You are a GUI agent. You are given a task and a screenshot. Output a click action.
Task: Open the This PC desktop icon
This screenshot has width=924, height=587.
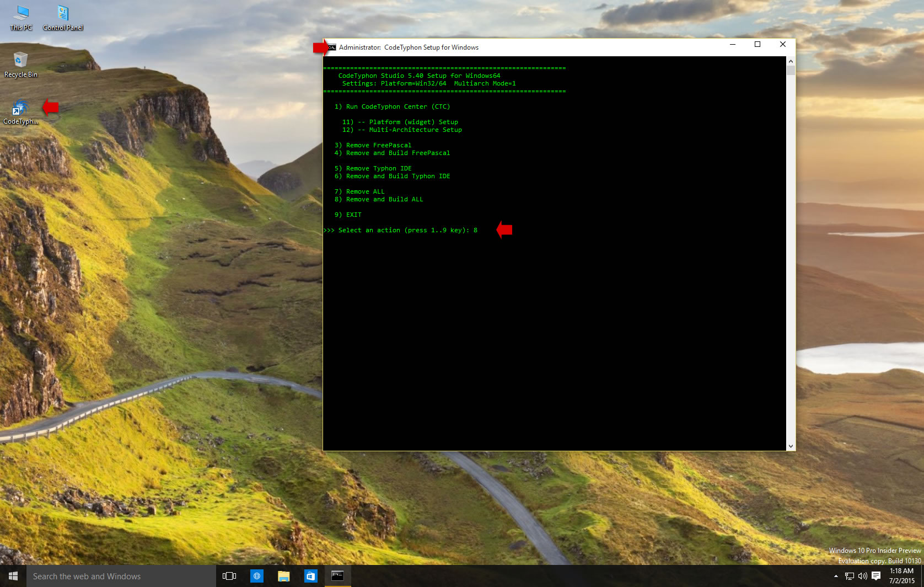pos(21,18)
